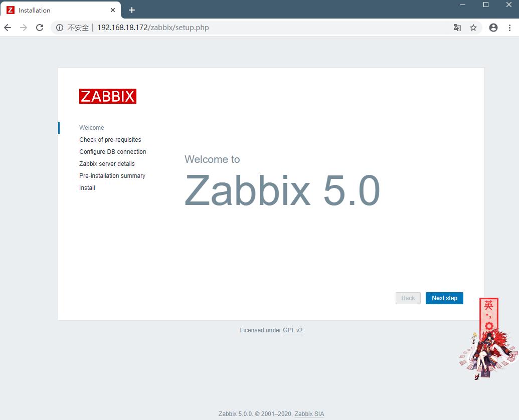Click the back navigation arrow
Viewport: 519px width, 420px height.
(x=8, y=28)
